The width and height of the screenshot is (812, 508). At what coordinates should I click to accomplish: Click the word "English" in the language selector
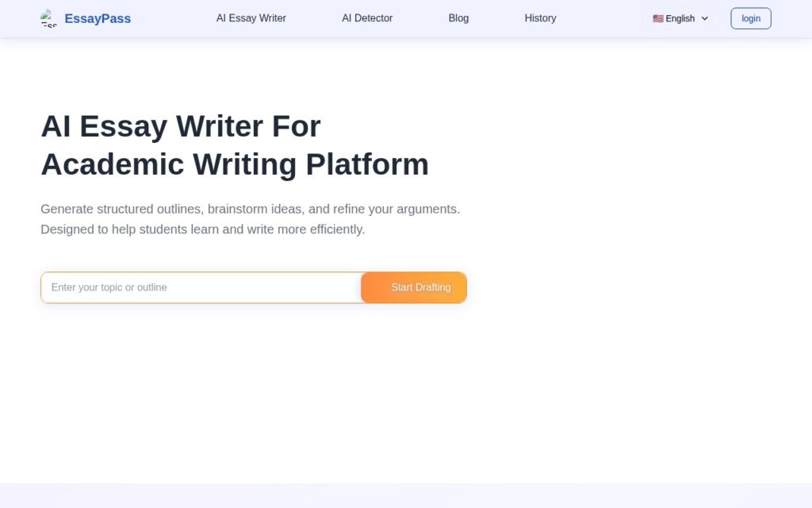click(x=680, y=19)
